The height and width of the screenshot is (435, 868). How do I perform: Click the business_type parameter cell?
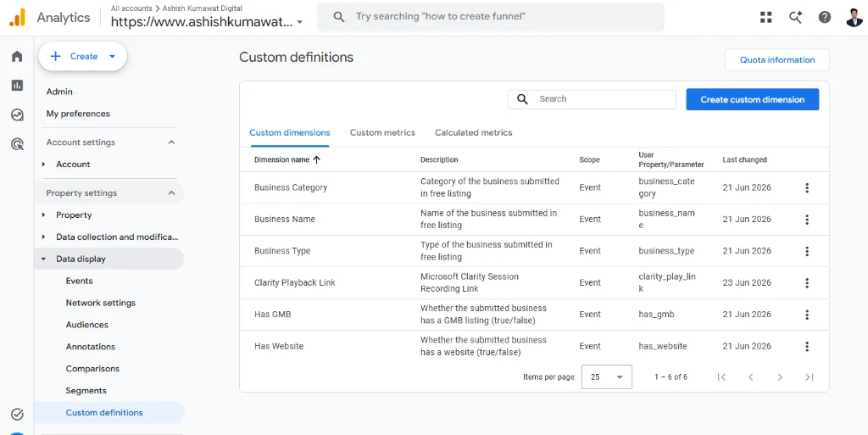click(666, 251)
